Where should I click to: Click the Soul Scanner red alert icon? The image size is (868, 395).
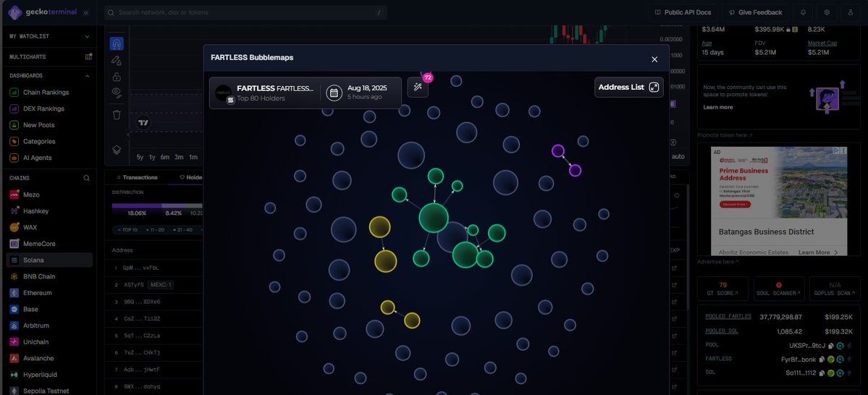pyautogui.click(x=779, y=285)
